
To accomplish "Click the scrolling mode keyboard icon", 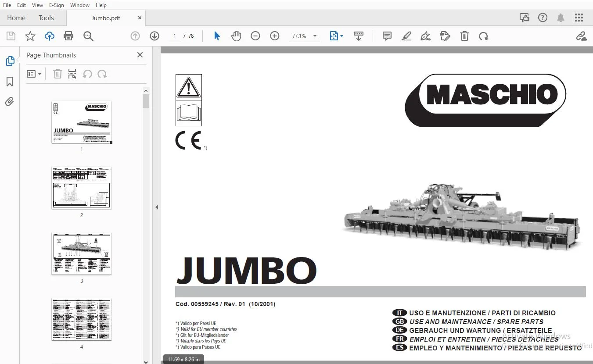I will [359, 36].
